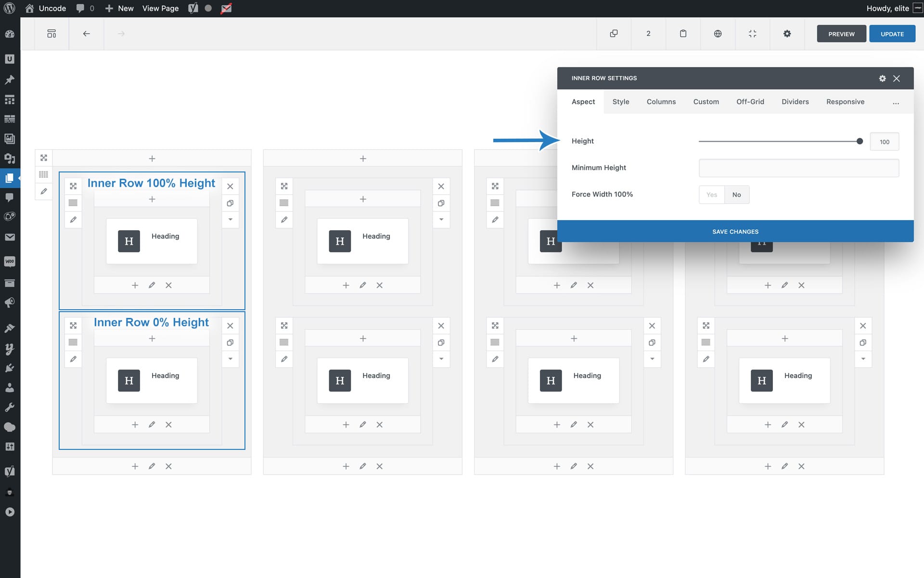The height and width of the screenshot is (578, 924).
Task: Open the templates layout icon in the toolbar
Action: pos(51,34)
